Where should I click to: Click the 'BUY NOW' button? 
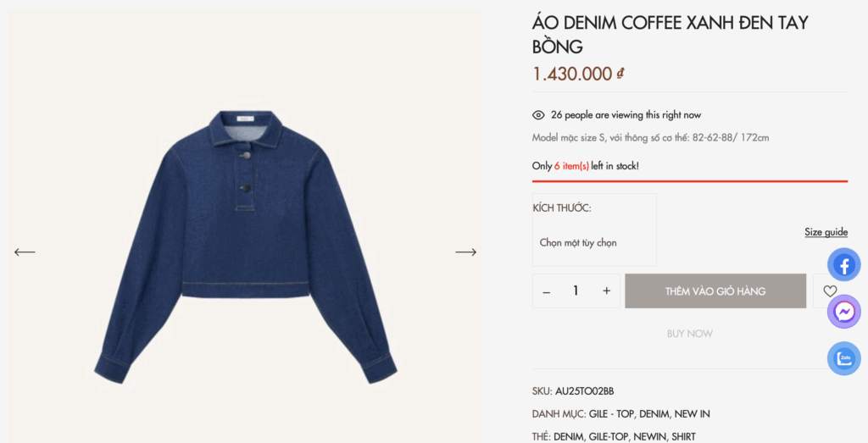pyautogui.click(x=689, y=334)
